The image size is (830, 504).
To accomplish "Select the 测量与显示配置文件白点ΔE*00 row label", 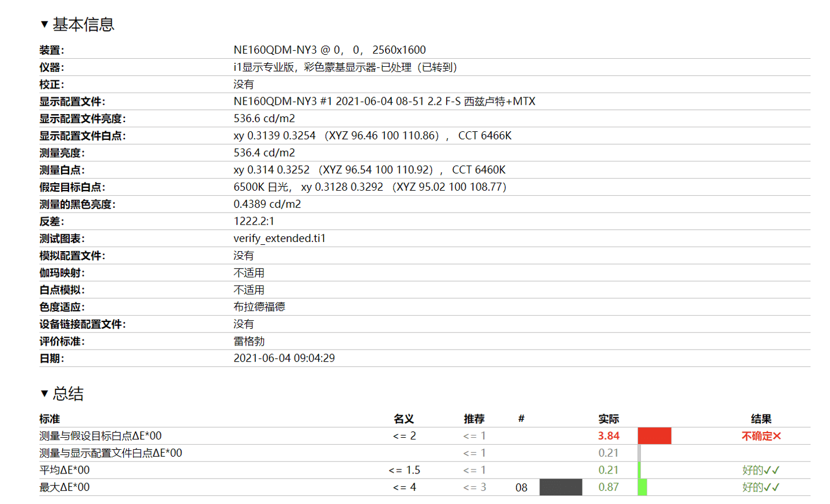I will (111, 453).
